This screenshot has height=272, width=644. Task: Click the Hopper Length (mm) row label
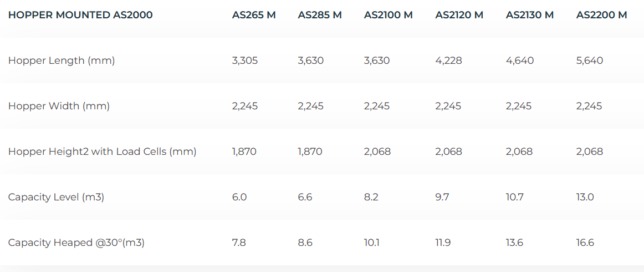pos(62,61)
